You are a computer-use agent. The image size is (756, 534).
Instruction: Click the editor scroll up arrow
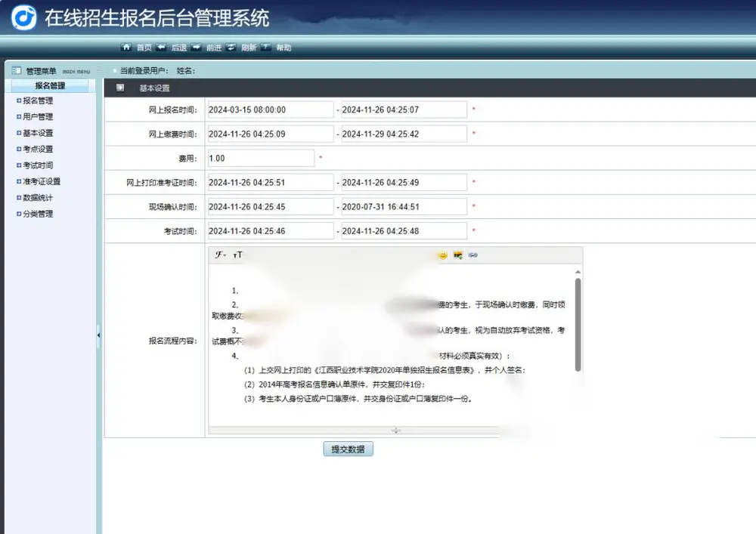(x=578, y=273)
